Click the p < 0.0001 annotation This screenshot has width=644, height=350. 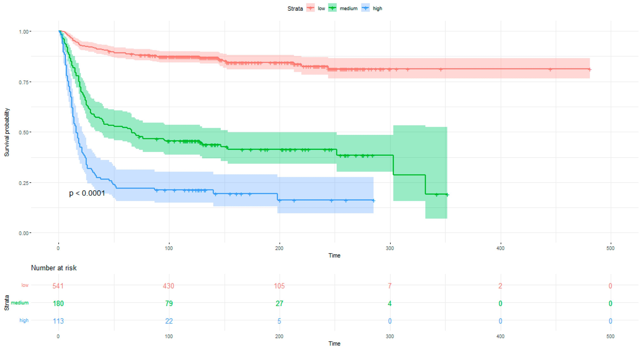(x=87, y=193)
